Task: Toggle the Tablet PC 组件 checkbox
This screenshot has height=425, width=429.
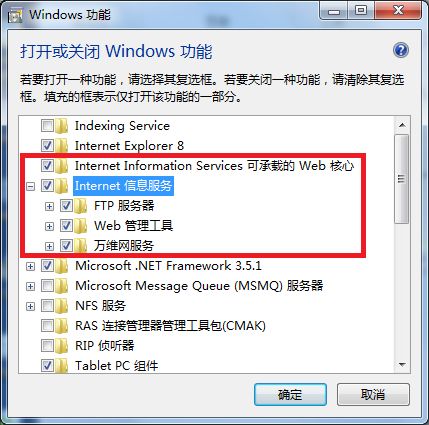Action: (47, 366)
